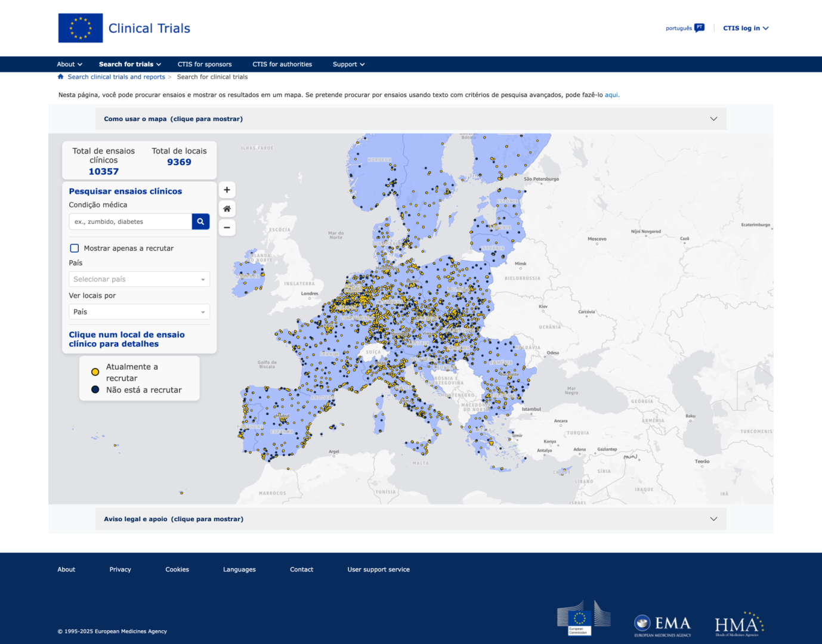Click the map zoom in plus button

pos(227,190)
